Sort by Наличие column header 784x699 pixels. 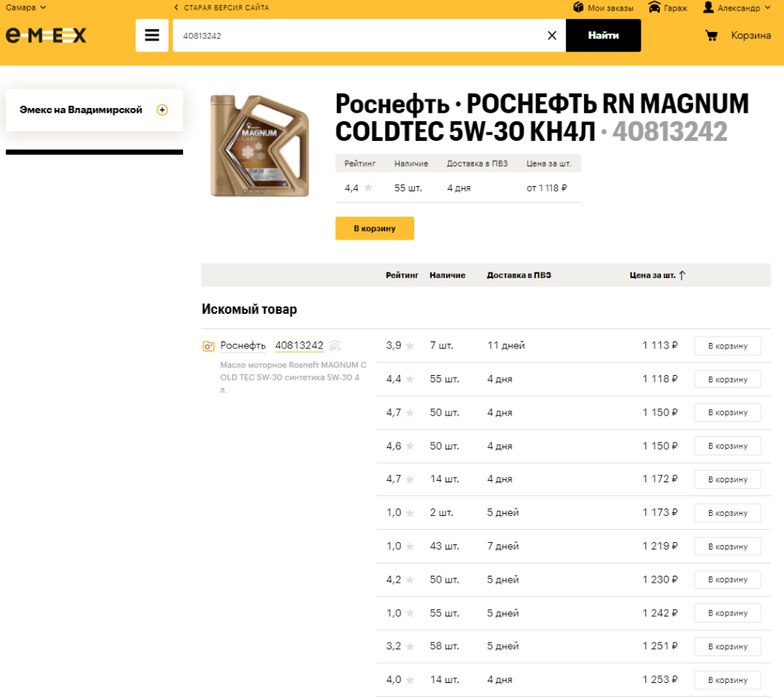447,275
